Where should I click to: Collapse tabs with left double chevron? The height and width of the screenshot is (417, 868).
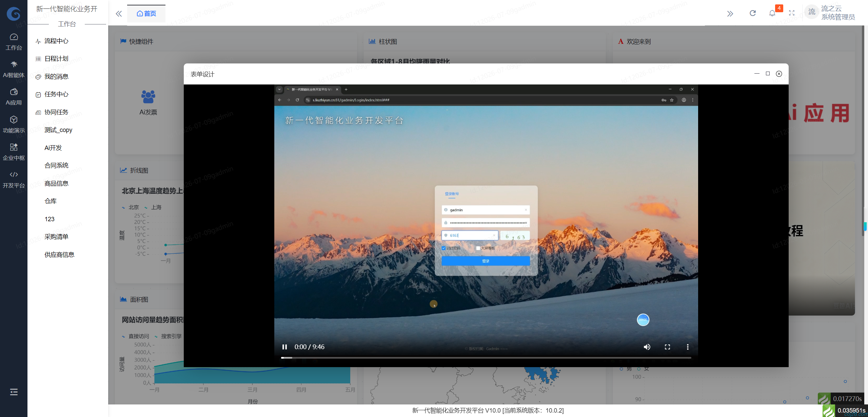pos(118,14)
